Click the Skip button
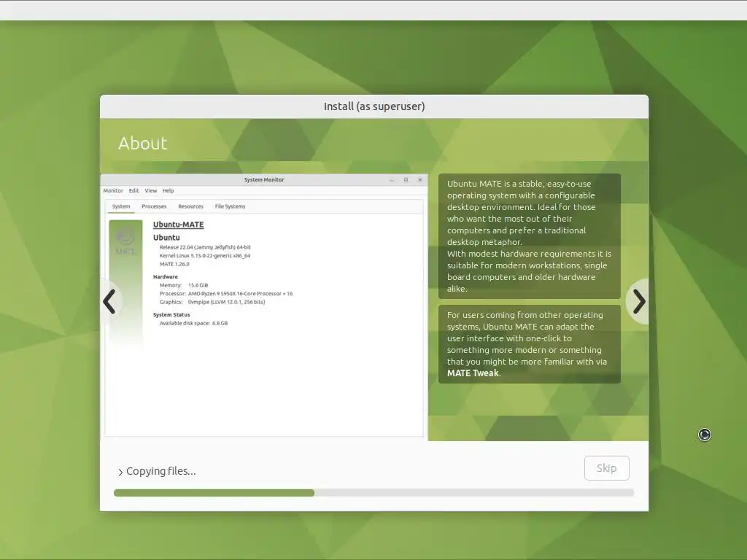Image resolution: width=747 pixels, height=560 pixels. click(606, 468)
